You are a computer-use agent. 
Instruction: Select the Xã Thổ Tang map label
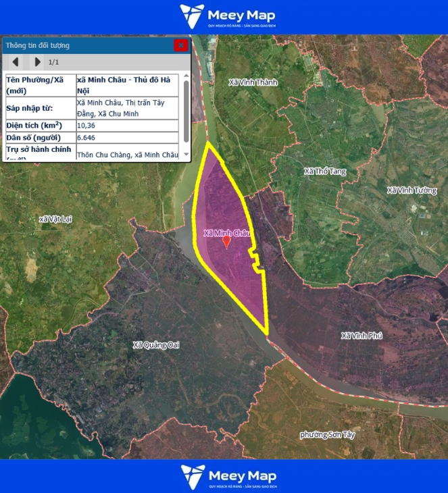tap(325, 172)
